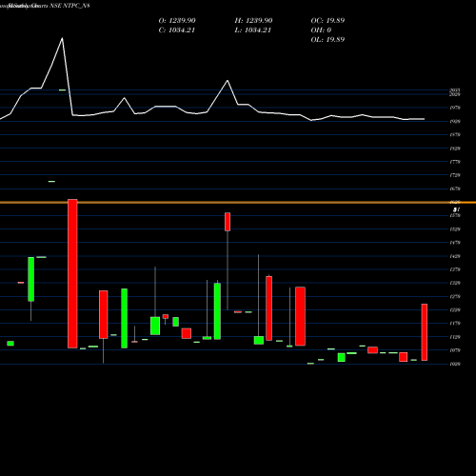Click the OC: 19.89 readout
Viewport: 476px width, 476px height.
(327, 21)
